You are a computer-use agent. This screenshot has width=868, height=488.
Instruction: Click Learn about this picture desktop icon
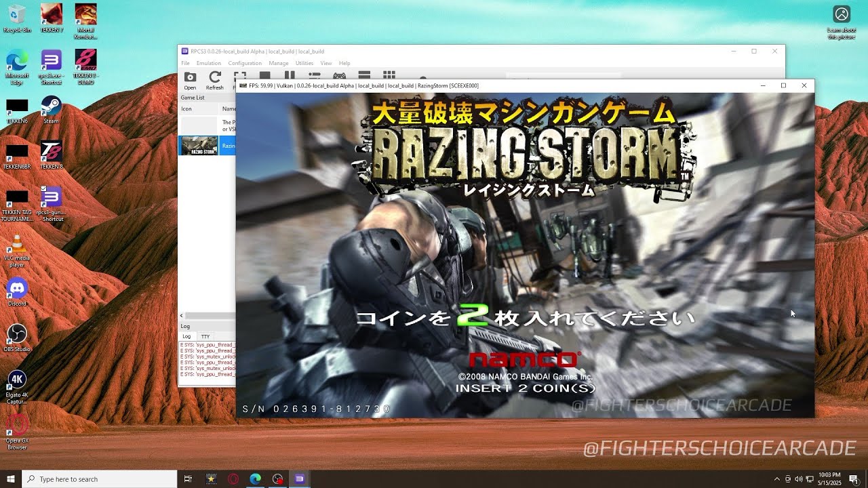pyautogui.click(x=842, y=22)
